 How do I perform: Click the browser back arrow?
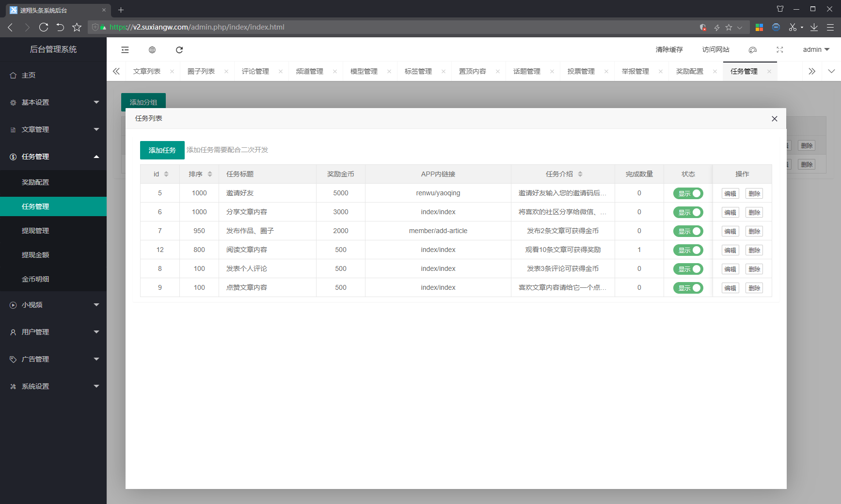coord(10,27)
